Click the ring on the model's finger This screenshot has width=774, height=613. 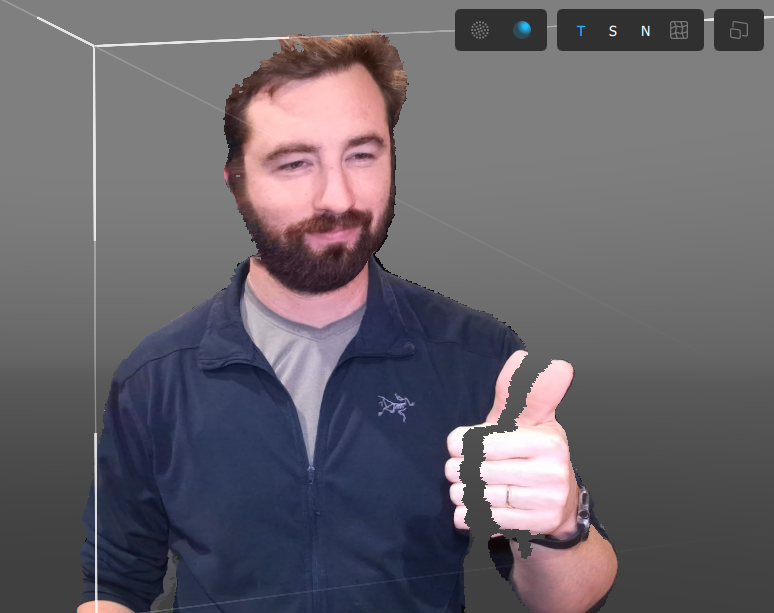tap(509, 495)
